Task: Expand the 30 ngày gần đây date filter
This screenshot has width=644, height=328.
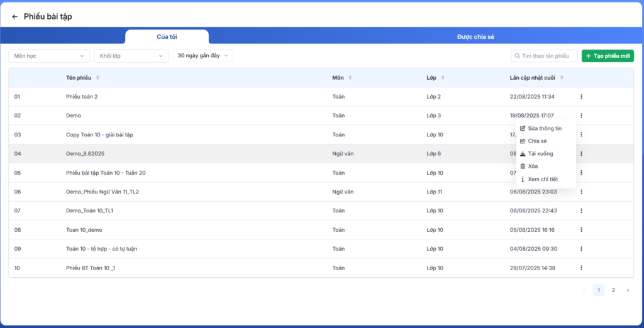Action: pyautogui.click(x=203, y=56)
